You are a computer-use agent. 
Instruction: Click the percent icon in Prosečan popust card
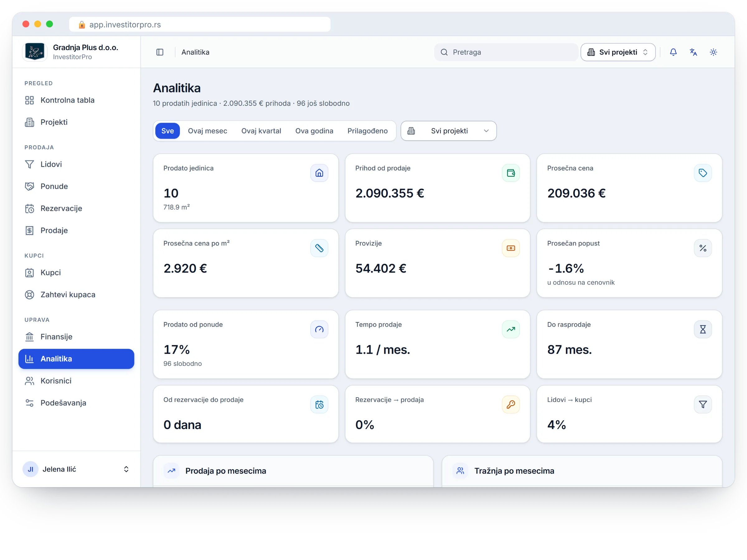click(x=703, y=248)
